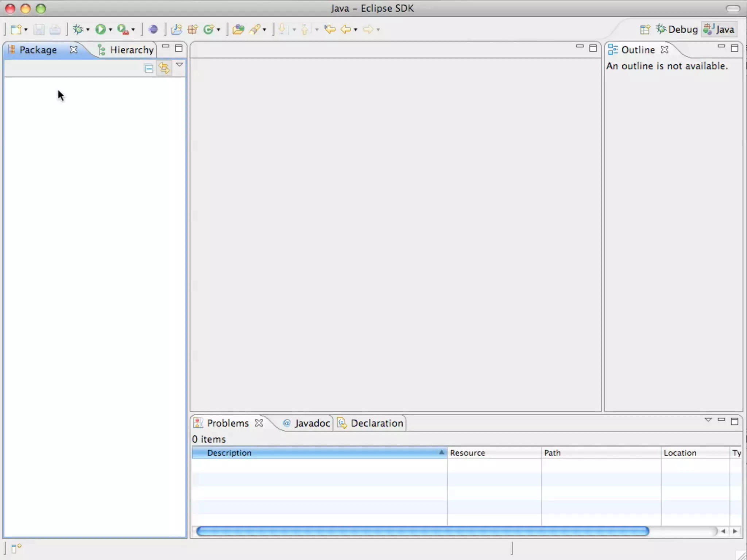
Task: Minimize the editor area
Action: tap(580, 46)
